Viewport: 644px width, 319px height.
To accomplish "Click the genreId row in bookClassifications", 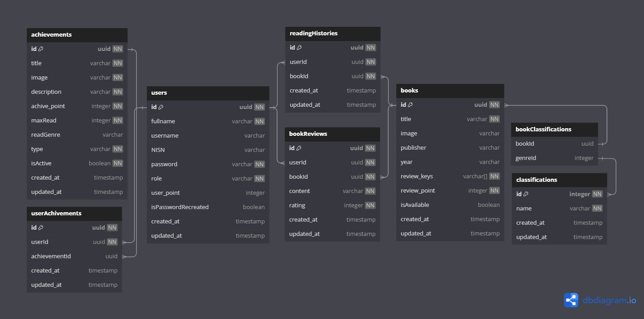I will coord(554,158).
